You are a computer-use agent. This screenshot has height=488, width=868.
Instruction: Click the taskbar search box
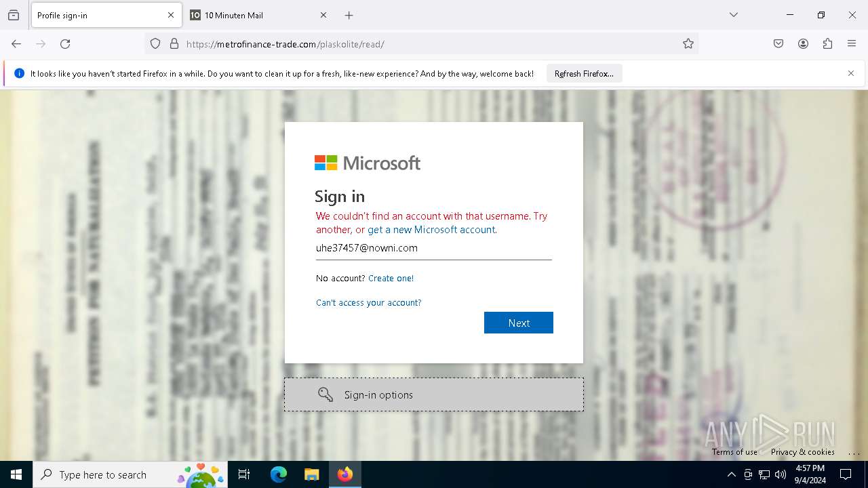coord(130,474)
